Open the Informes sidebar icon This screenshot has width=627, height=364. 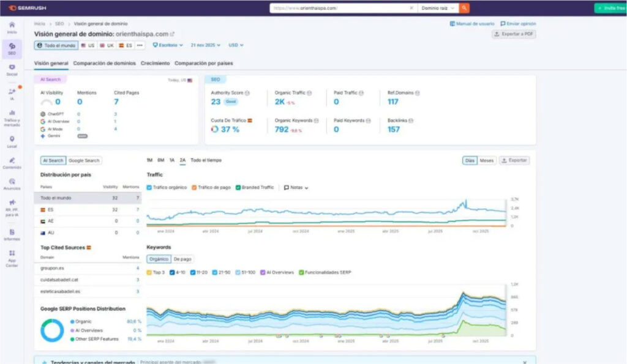tap(12, 234)
